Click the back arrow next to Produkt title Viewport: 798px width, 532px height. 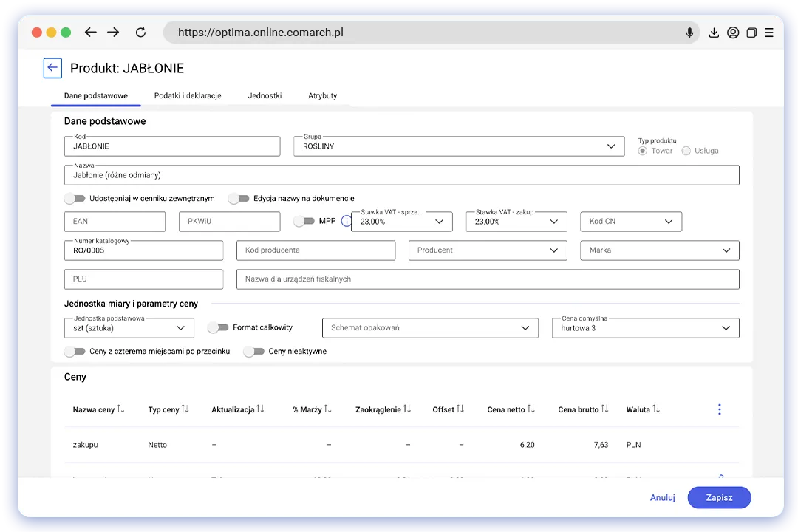(52, 68)
